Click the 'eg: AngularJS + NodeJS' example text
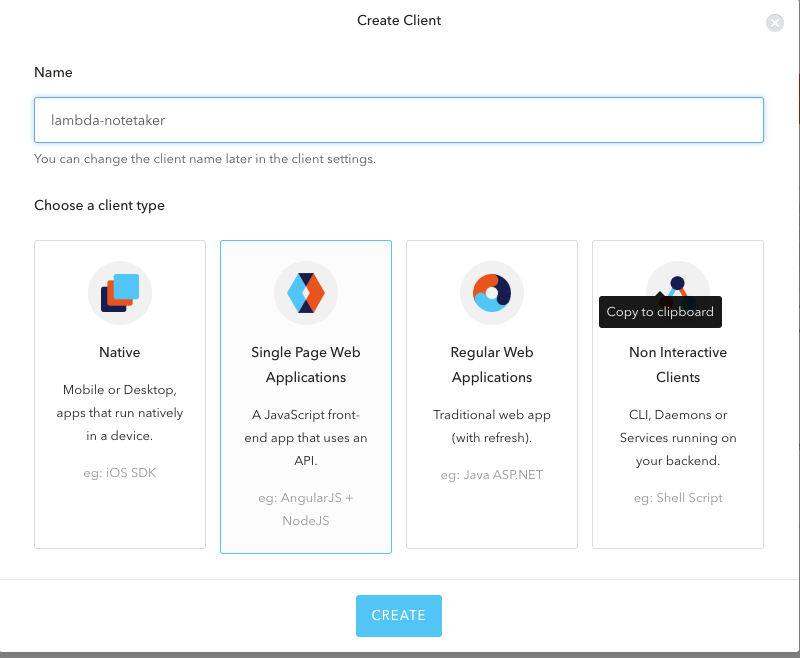Image resolution: width=800 pixels, height=658 pixels. (306, 509)
